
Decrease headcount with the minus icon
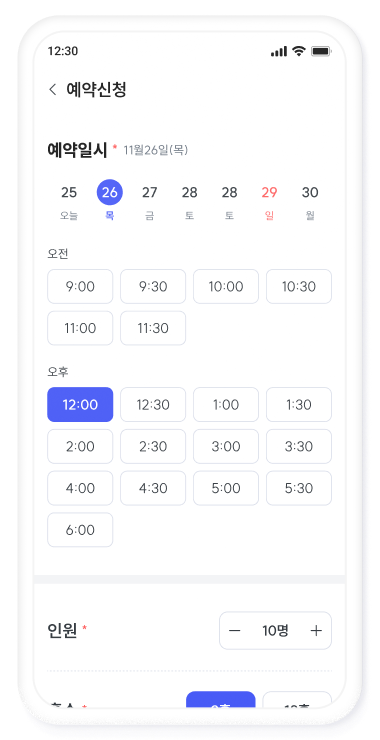[235, 631]
